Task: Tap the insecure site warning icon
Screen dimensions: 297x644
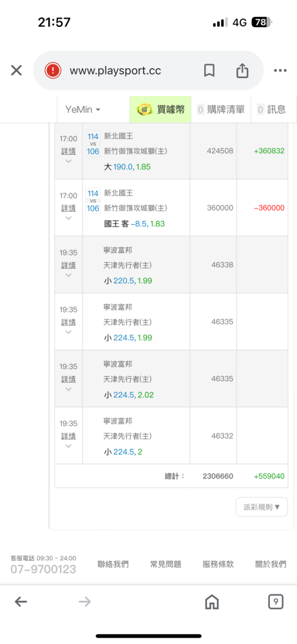Action: [53, 71]
